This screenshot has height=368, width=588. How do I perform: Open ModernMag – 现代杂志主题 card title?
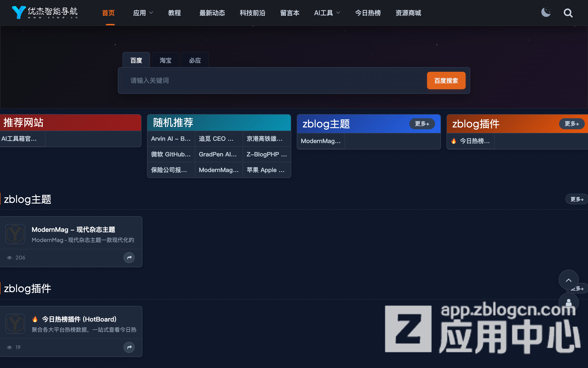click(x=73, y=230)
